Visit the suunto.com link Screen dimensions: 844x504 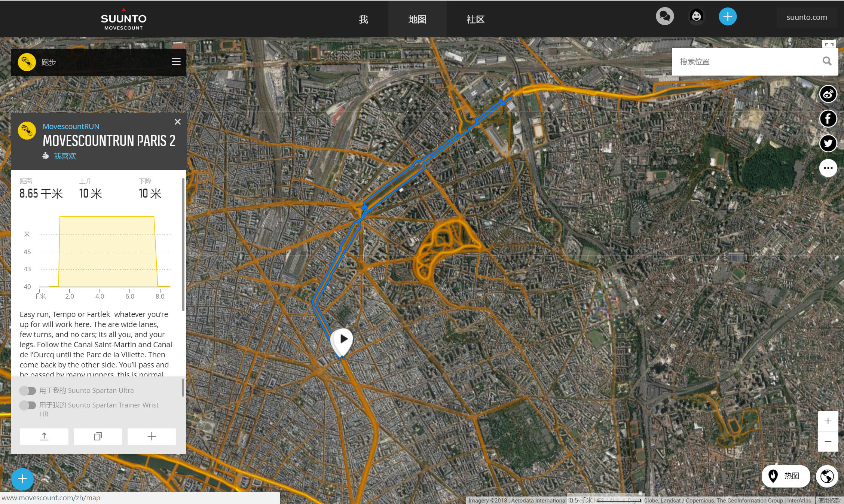[x=807, y=17]
